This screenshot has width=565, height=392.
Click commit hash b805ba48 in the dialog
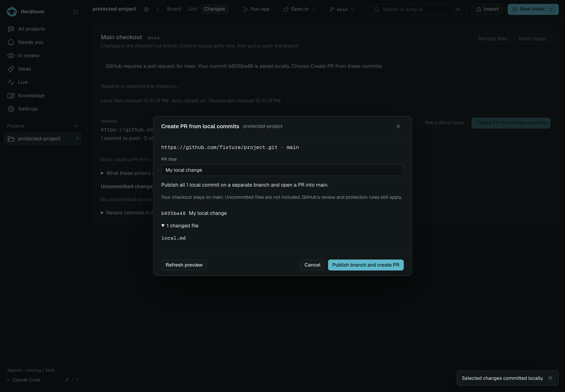pos(173,213)
